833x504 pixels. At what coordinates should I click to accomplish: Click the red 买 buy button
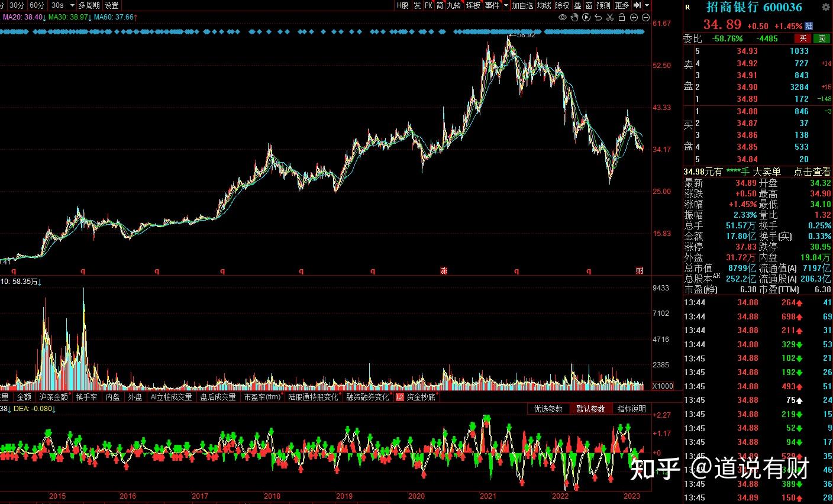[x=803, y=38]
